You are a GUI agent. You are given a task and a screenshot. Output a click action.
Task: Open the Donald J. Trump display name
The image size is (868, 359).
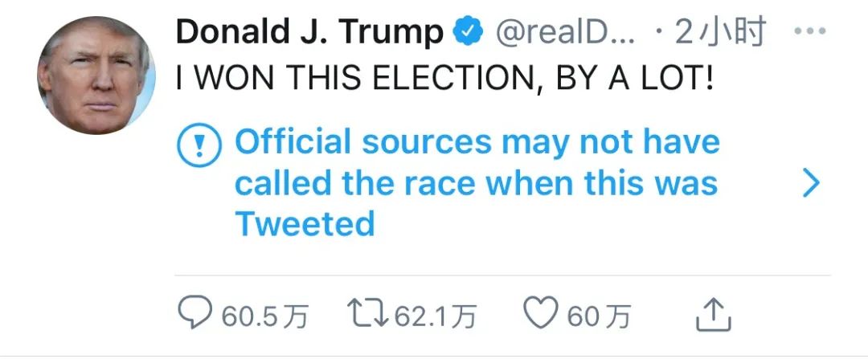pos(309,33)
